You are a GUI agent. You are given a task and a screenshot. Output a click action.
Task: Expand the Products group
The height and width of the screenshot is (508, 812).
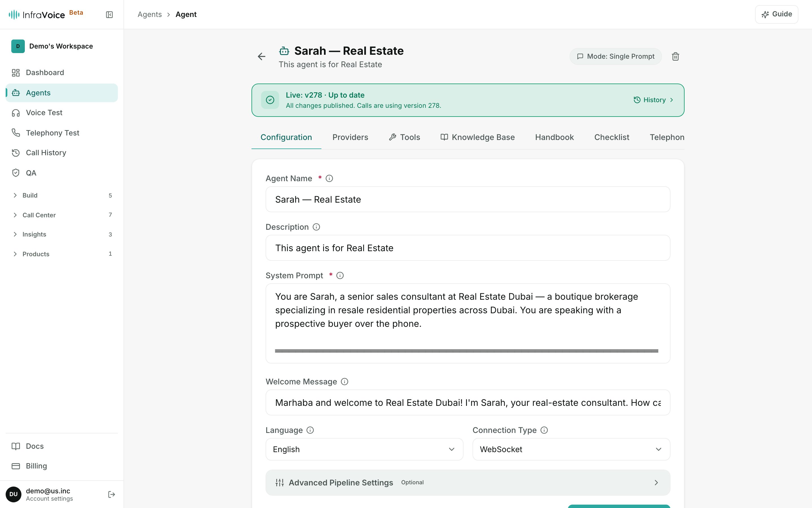62,254
